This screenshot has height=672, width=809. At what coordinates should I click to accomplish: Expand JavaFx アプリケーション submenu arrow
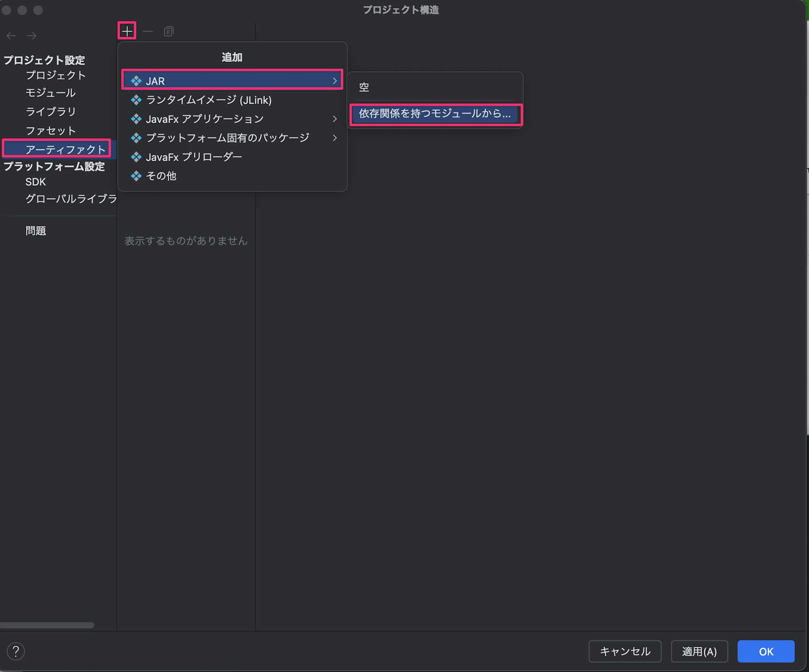pyautogui.click(x=335, y=119)
